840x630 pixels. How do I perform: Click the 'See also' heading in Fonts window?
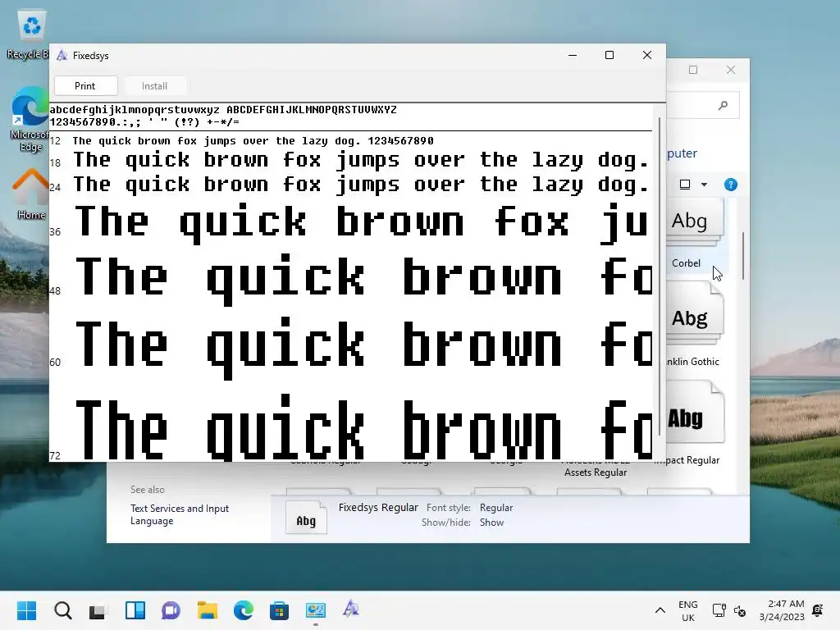pyautogui.click(x=148, y=490)
